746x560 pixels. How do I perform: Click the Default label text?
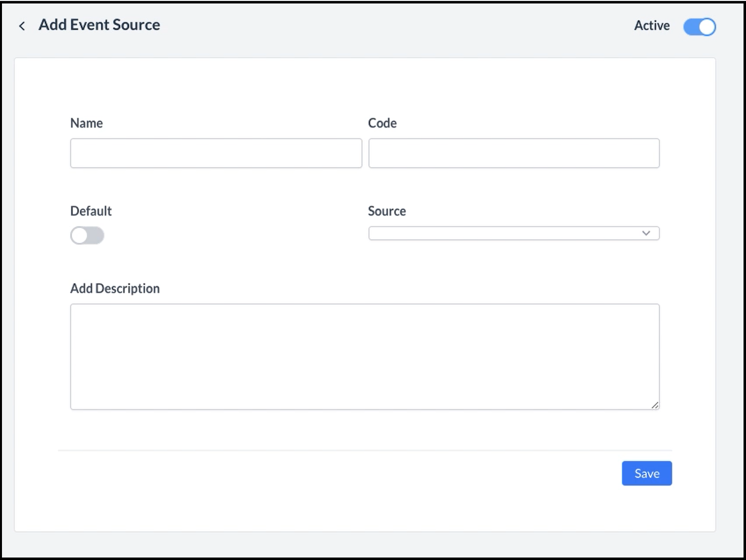91,211
